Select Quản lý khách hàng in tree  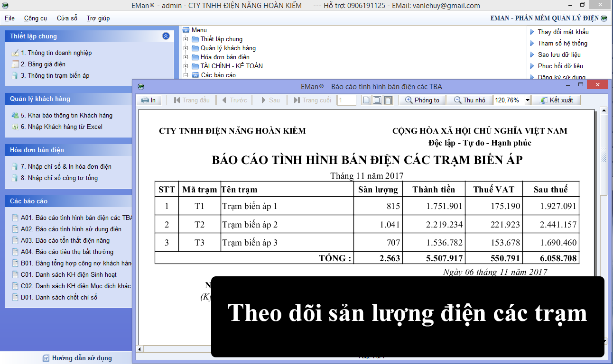[x=228, y=48]
